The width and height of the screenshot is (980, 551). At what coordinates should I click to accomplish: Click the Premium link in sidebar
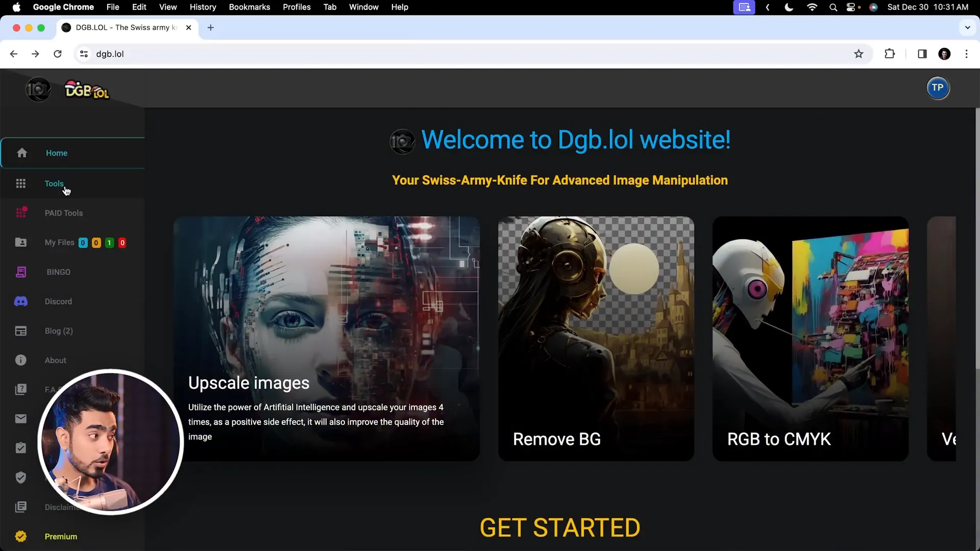[x=61, y=537]
